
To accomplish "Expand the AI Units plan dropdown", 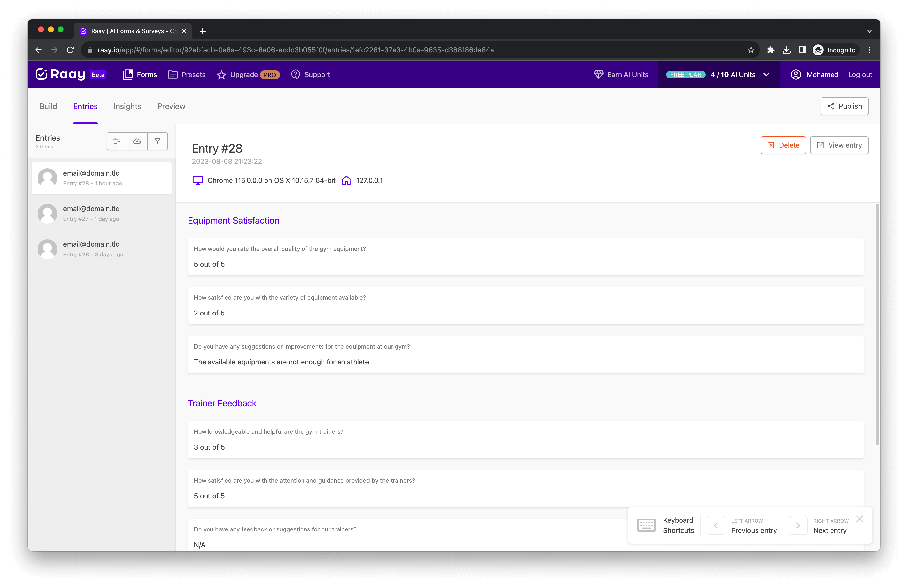I will coord(766,74).
